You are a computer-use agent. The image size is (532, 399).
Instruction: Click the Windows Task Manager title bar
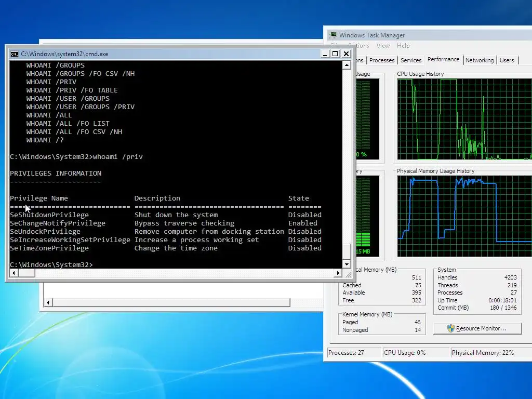pyautogui.click(x=429, y=35)
